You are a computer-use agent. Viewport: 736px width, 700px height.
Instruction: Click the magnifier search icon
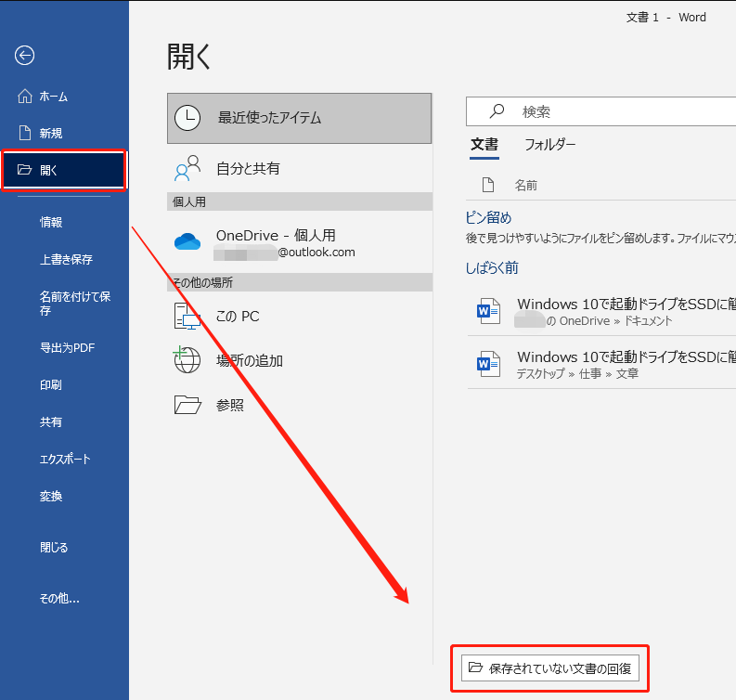(497, 111)
